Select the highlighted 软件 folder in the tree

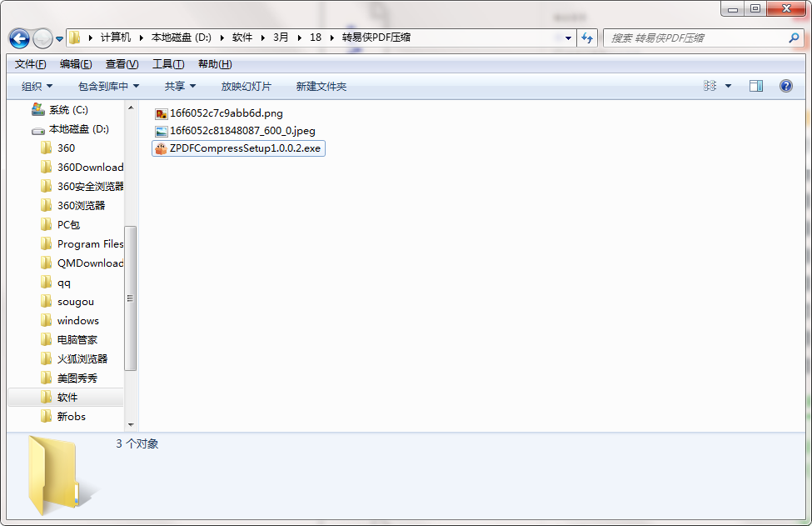tap(67, 398)
